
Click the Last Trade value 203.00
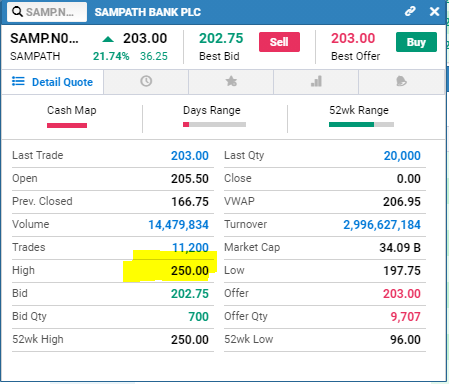pyautogui.click(x=190, y=156)
